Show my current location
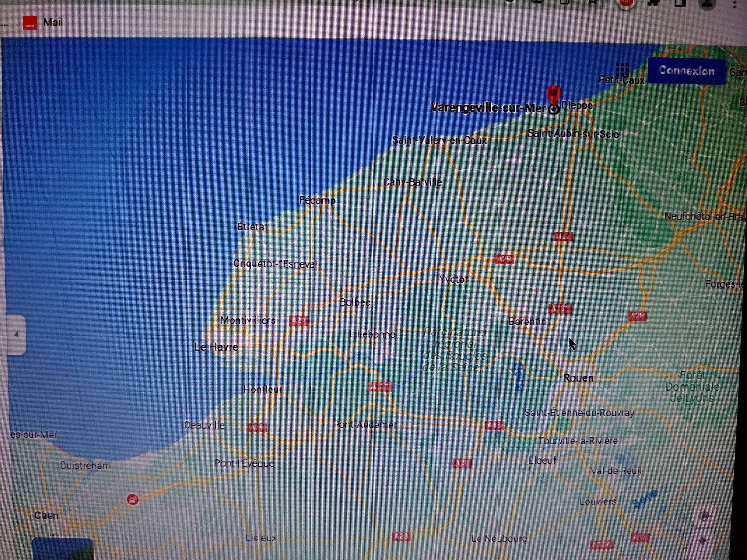The image size is (747, 560). 704,516
